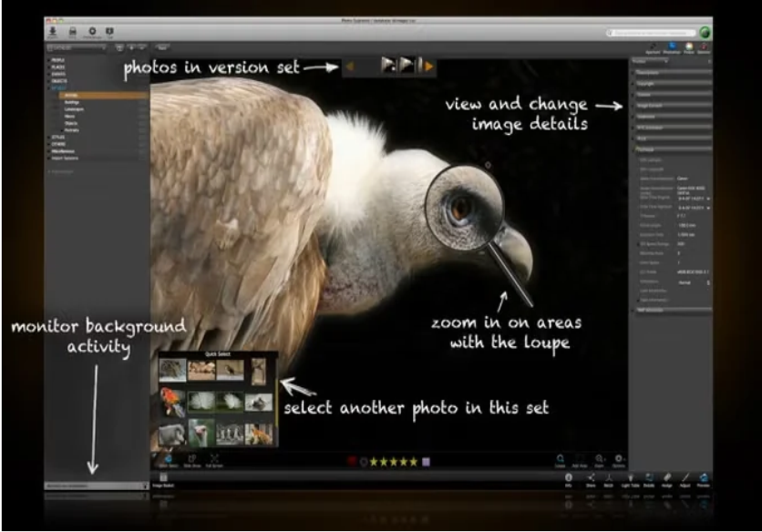Select the first version set thumbnail
The image size is (762, 532).
coord(388,65)
